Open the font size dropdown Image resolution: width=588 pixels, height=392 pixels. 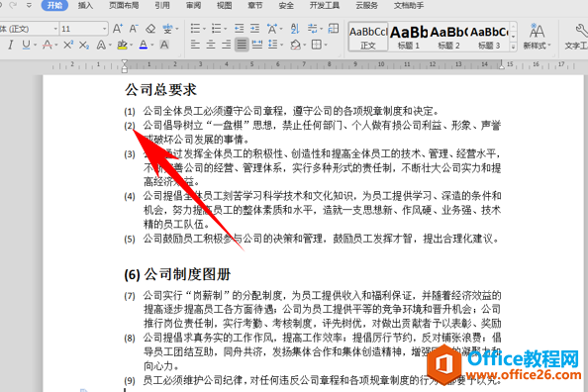coord(105,29)
